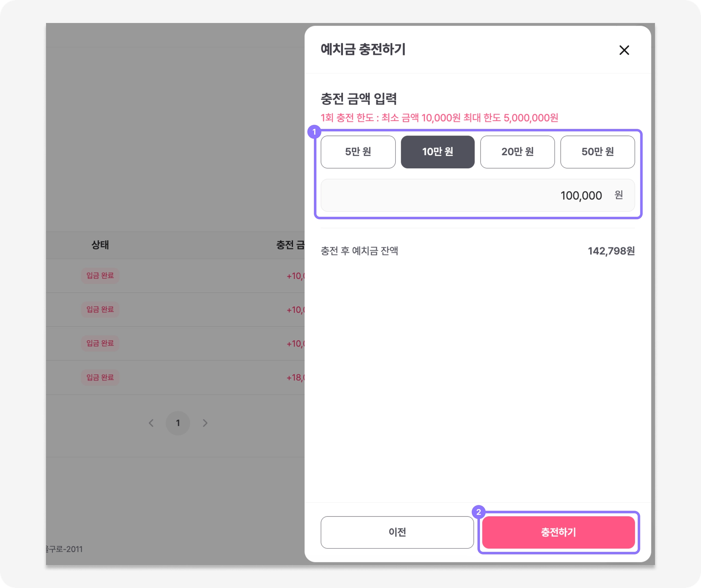The height and width of the screenshot is (588, 701).
Task: Select the 10만 원 amount preset
Action: point(437,152)
